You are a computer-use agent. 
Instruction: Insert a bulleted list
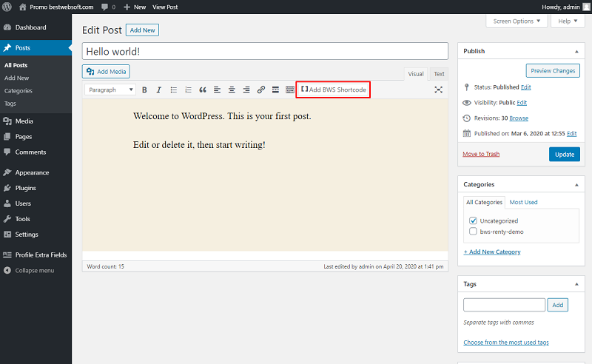pyautogui.click(x=174, y=90)
